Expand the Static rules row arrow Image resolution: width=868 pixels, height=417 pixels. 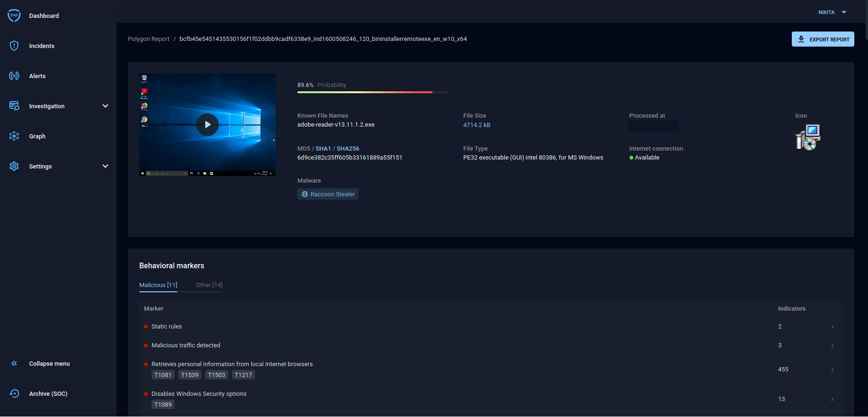(x=832, y=327)
